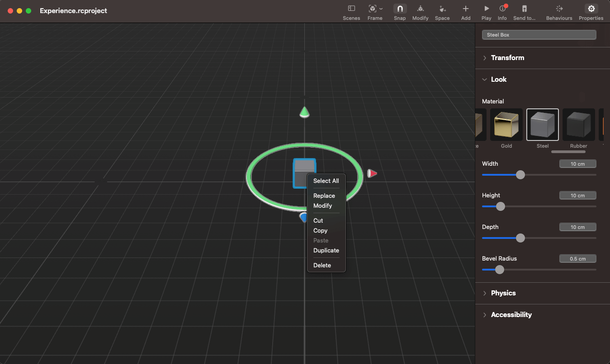Click the Depth slider handle

point(520,238)
